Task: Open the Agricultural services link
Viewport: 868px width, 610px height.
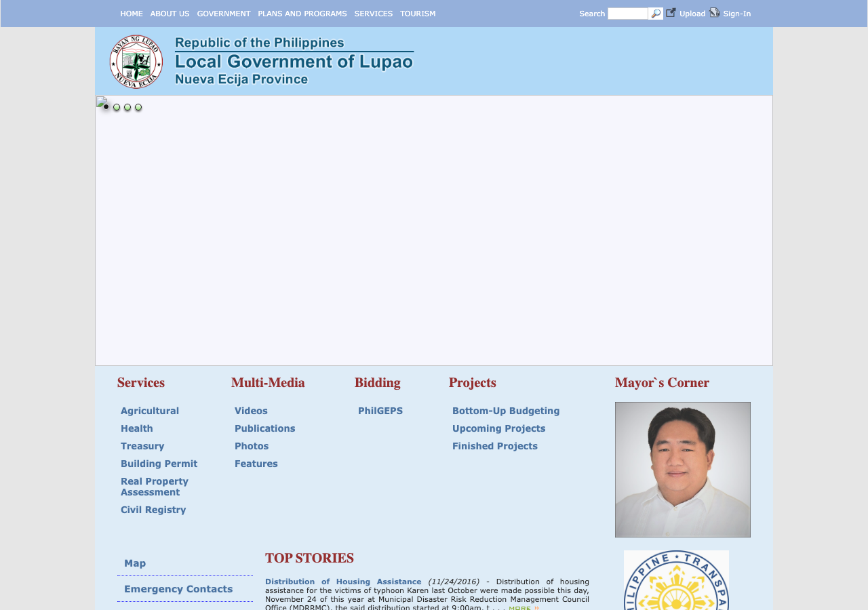Action: tap(150, 411)
